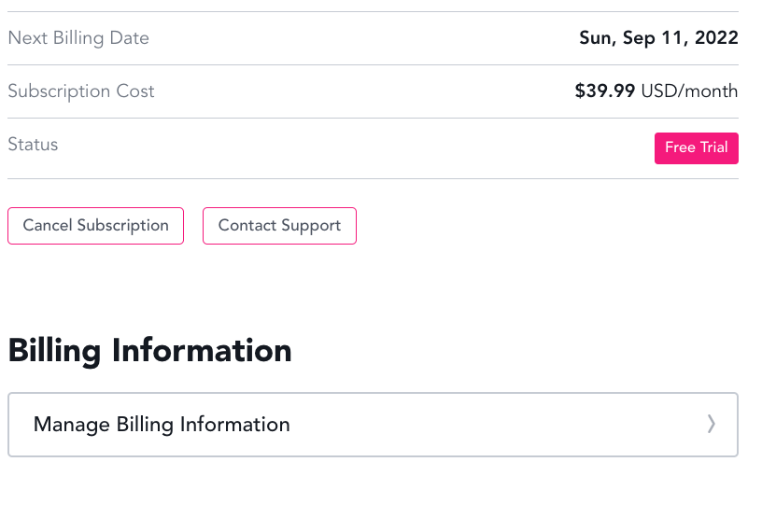Click the divider line below Status row
The height and width of the screenshot is (532, 776).
tap(373, 178)
